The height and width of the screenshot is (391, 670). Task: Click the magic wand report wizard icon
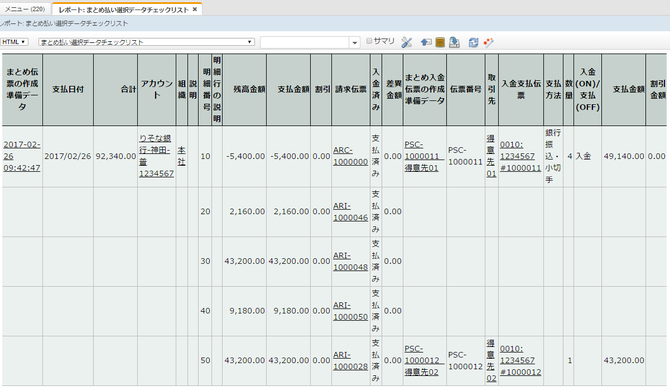pyautogui.click(x=488, y=42)
